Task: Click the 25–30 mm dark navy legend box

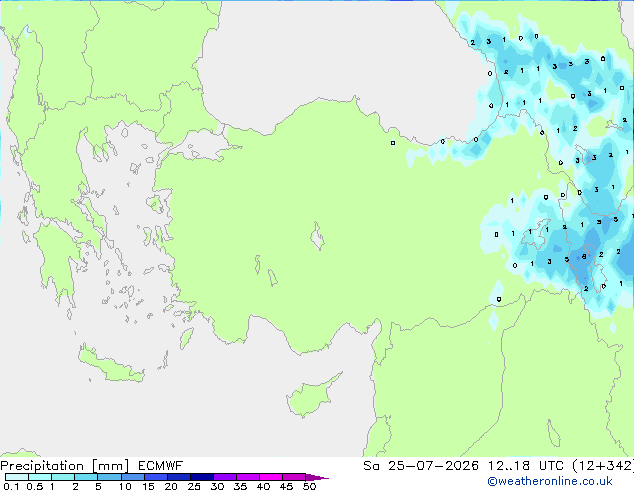Action: tap(201, 477)
